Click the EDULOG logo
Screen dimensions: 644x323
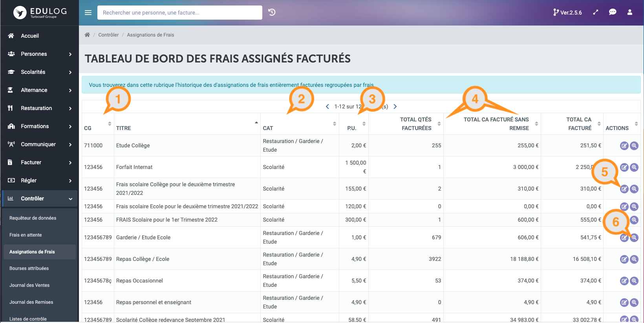point(40,13)
